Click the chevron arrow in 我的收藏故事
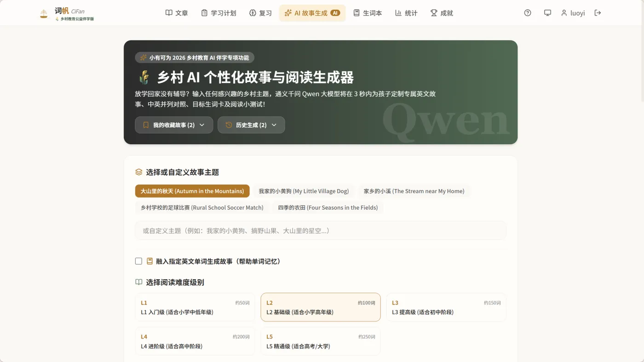644x362 pixels. click(x=202, y=125)
